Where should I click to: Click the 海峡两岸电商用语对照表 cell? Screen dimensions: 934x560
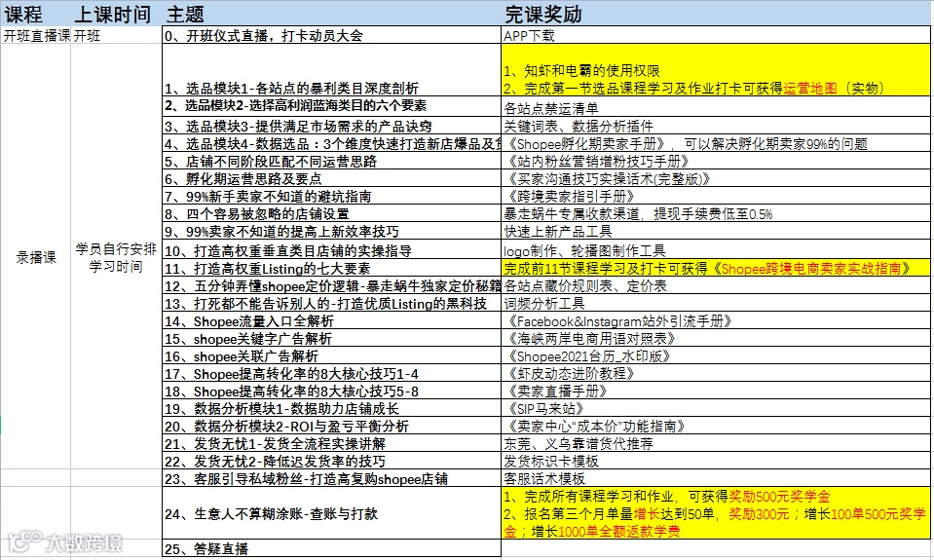coord(716,338)
